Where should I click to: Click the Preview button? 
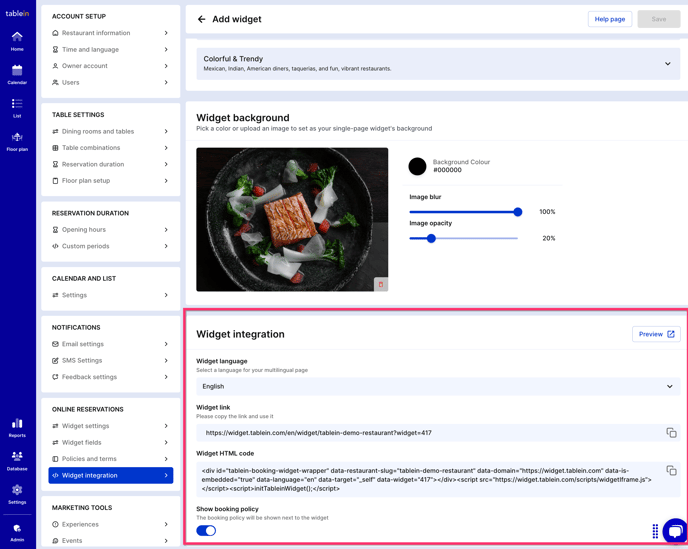pyautogui.click(x=656, y=334)
